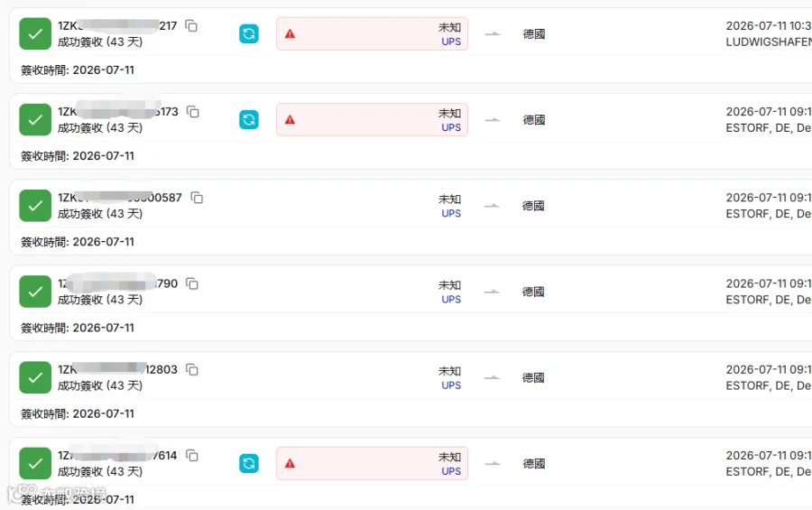Toggle green checkmark on shipment ending 790
812x510 pixels.
[x=35, y=292]
